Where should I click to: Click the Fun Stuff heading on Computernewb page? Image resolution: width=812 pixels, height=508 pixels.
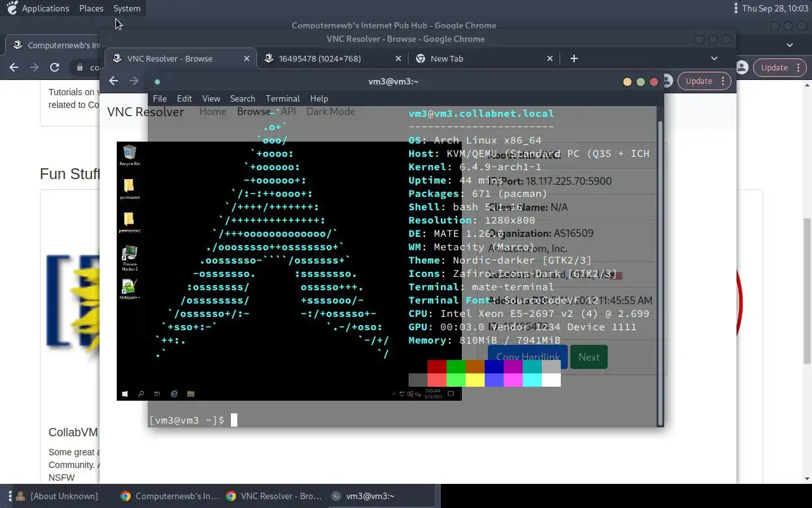pyautogui.click(x=70, y=174)
